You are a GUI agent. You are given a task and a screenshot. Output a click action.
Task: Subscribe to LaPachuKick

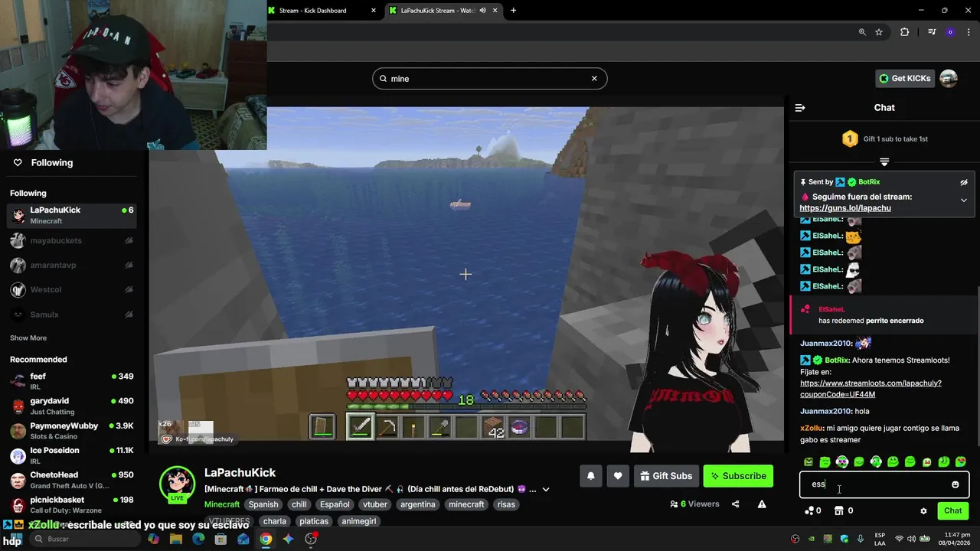[x=738, y=476]
